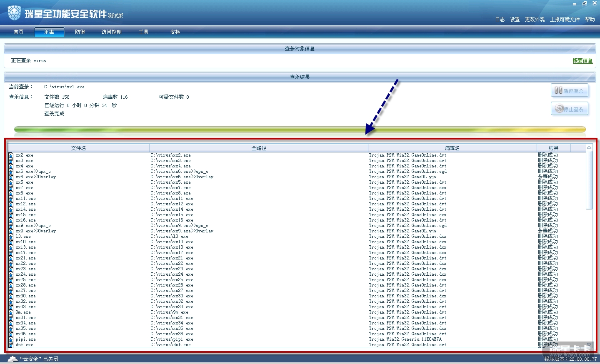The image size is (600, 364).
Task: Click the scan progress bar
Action: 300,130
